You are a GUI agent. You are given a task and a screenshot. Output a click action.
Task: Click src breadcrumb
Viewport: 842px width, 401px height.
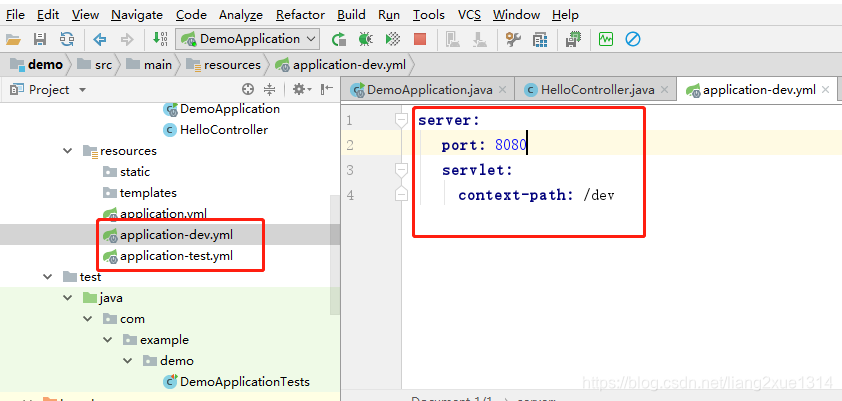click(95, 65)
